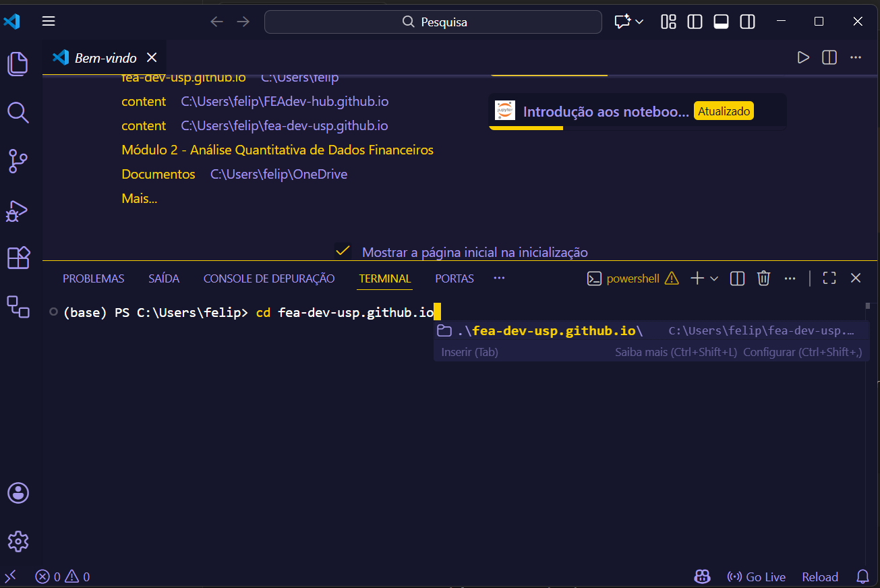Screen dimensions: 880x588
Task: Open the Search view in activity bar
Action: point(18,113)
